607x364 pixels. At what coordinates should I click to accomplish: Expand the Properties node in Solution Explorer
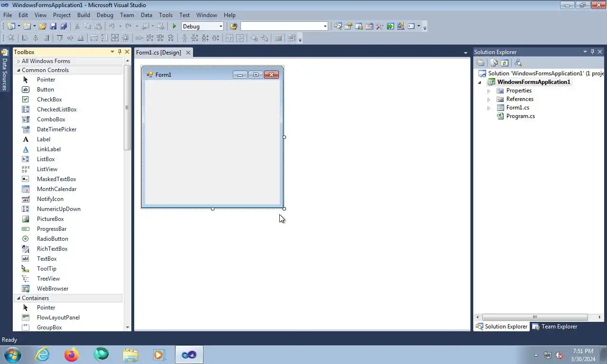pyautogui.click(x=489, y=91)
